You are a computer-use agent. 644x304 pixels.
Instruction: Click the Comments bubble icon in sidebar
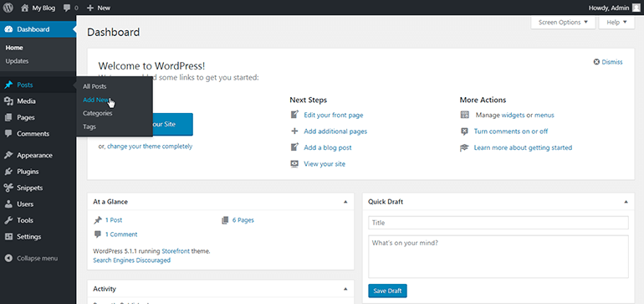(8, 134)
